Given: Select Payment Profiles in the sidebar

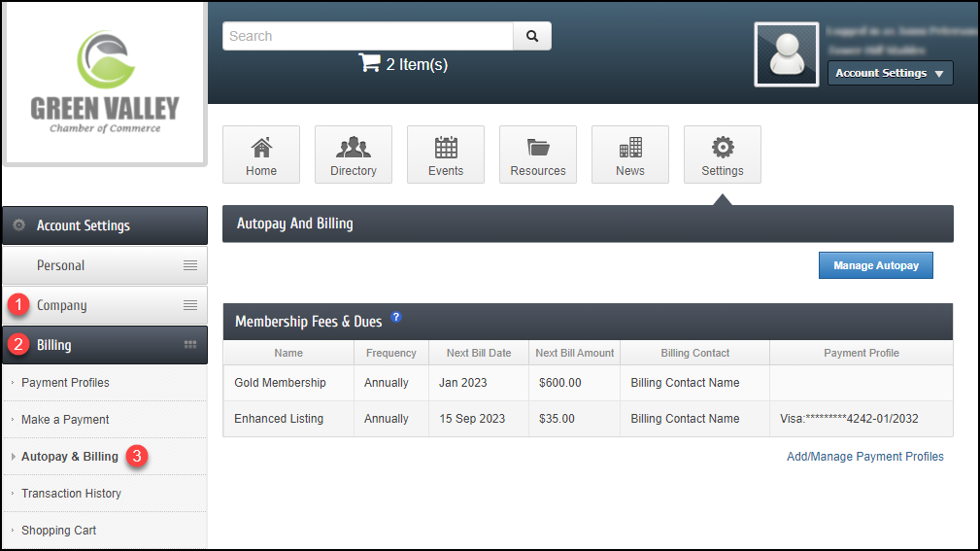Looking at the screenshot, I should pyautogui.click(x=65, y=383).
